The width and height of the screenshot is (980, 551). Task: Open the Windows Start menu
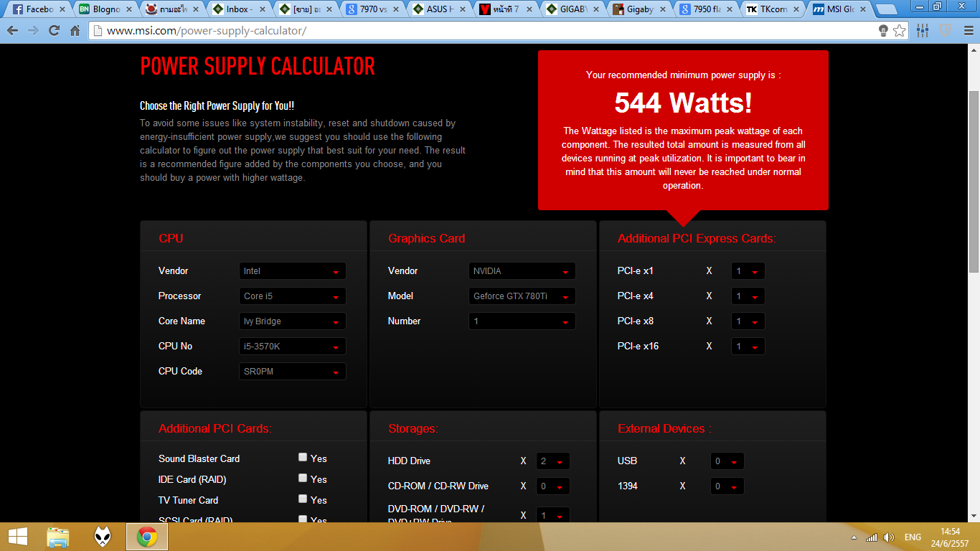18,537
